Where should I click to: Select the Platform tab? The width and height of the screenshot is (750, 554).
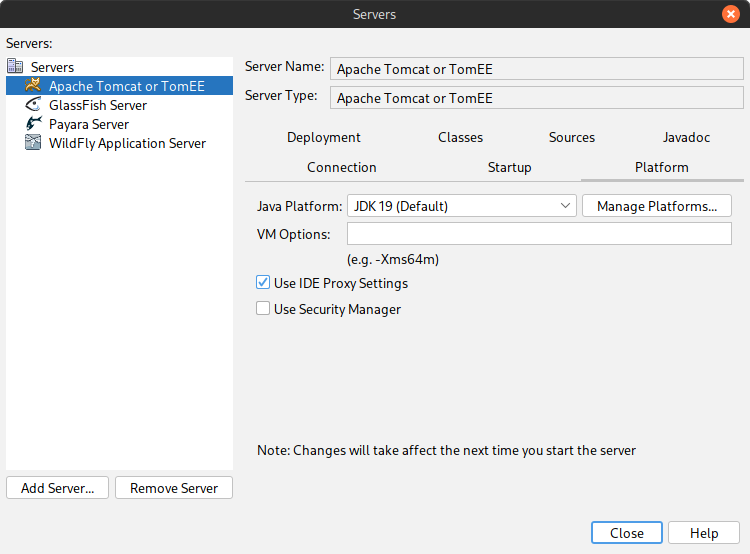(x=662, y=167)
